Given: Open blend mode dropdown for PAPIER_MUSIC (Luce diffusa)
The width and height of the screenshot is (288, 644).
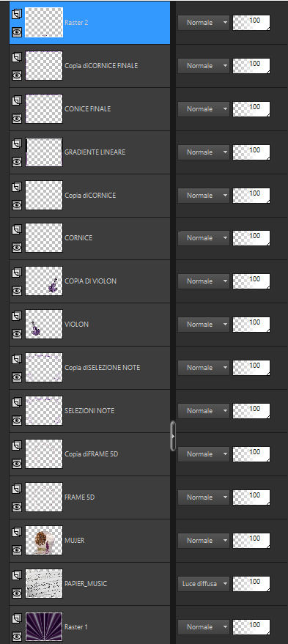Looking at the screenshot, I should (204, 584).
